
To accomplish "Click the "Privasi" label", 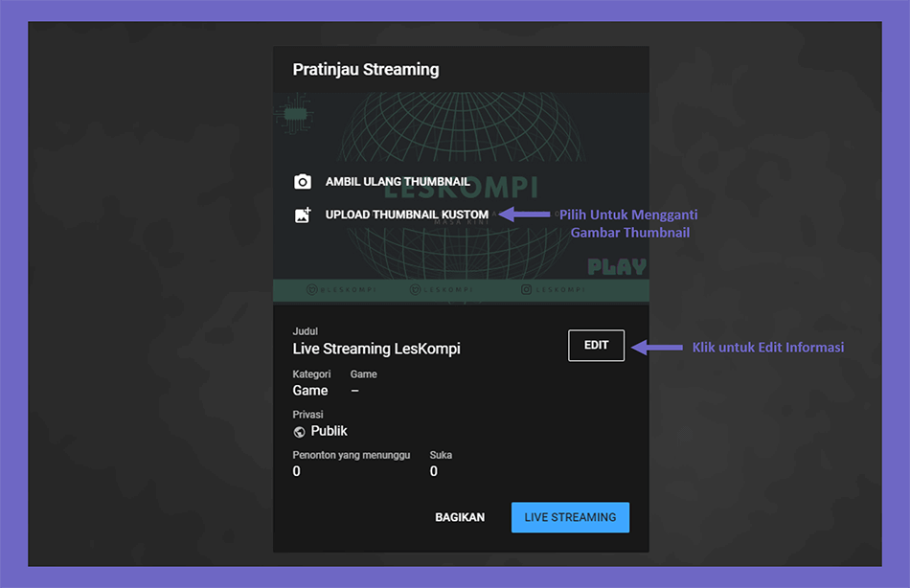I will coord(307,415).
